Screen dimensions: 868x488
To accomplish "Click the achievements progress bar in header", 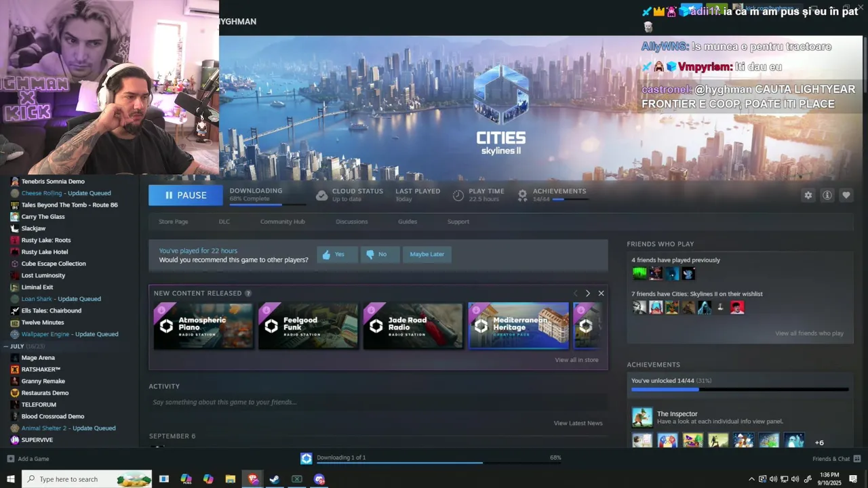I will (x=570, y=199).
